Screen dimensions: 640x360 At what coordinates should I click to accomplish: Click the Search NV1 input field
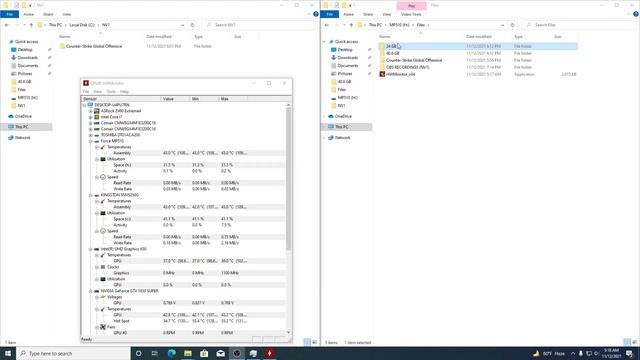[x=259, y=25]
